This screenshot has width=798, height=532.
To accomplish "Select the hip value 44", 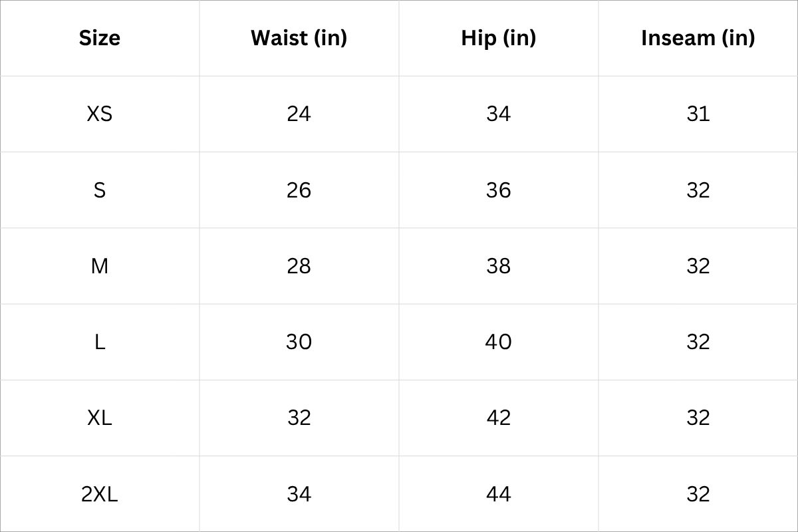I will tap(498, 494).
